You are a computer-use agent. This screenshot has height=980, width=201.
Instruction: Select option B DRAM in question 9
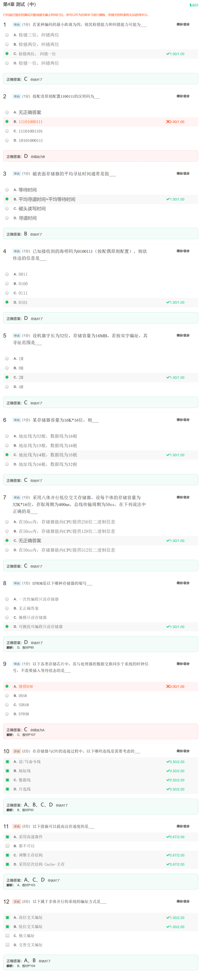[7, 696]
